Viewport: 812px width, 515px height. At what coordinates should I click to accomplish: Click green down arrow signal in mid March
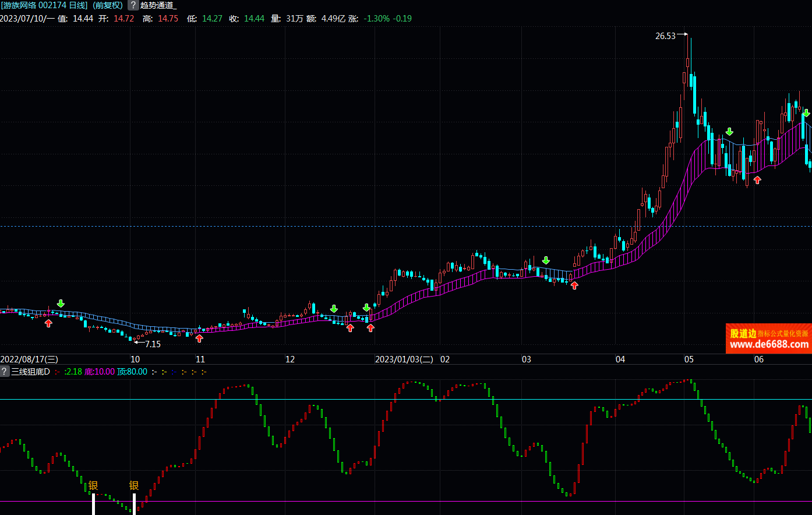(x=546, y=260)
